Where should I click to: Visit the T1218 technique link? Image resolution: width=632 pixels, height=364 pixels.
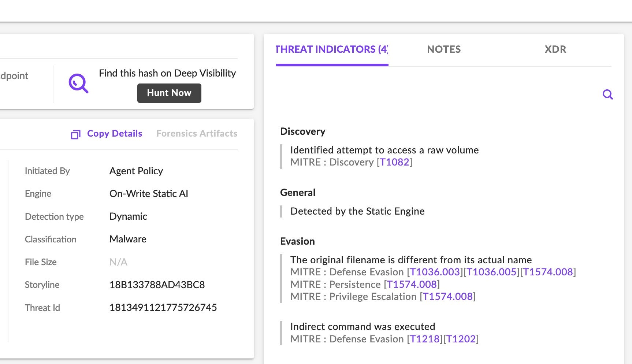424,339
